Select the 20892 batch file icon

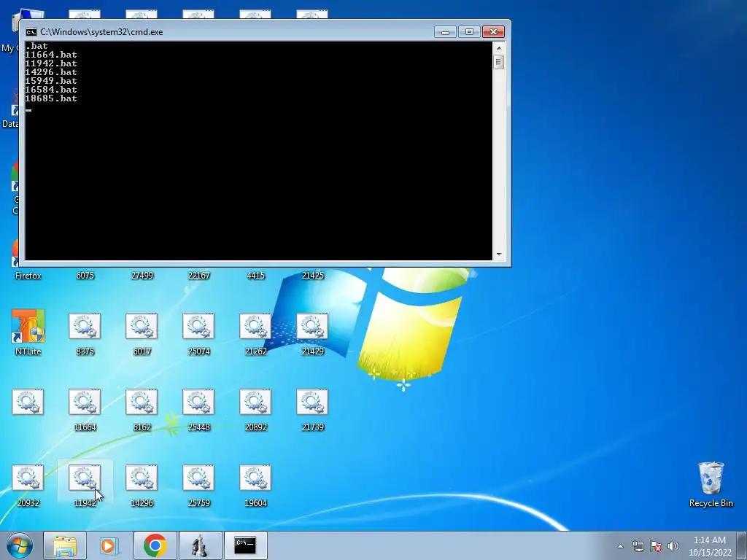pos(255,402)
